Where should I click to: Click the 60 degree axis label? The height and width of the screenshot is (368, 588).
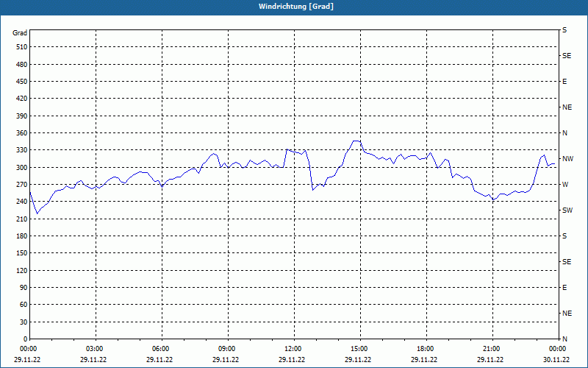[24, 305]
